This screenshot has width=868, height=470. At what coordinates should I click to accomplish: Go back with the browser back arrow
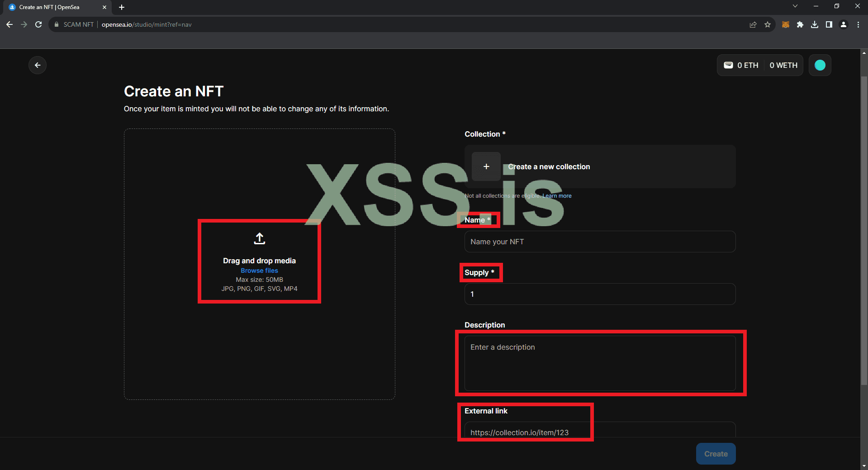pos(9,24)
